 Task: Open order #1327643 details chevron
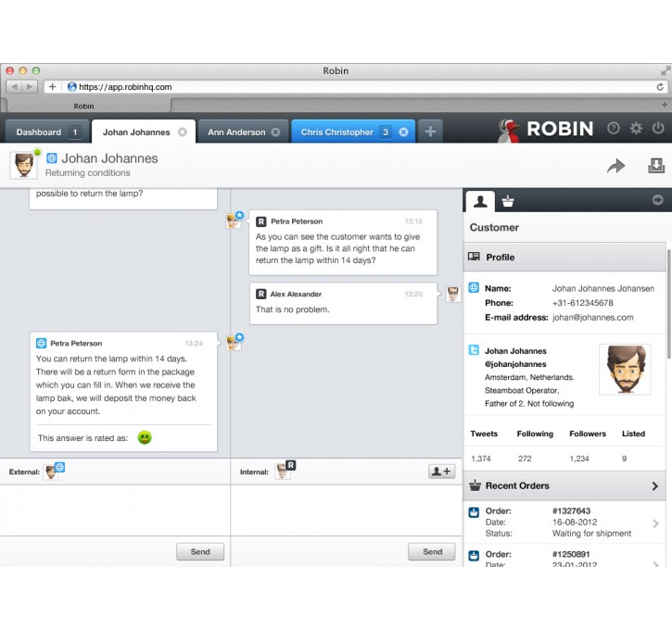click(x=655, y=523)
